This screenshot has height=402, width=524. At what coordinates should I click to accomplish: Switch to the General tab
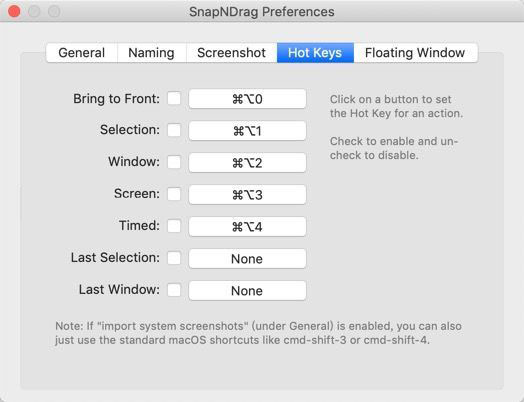(x=82, y=53)
